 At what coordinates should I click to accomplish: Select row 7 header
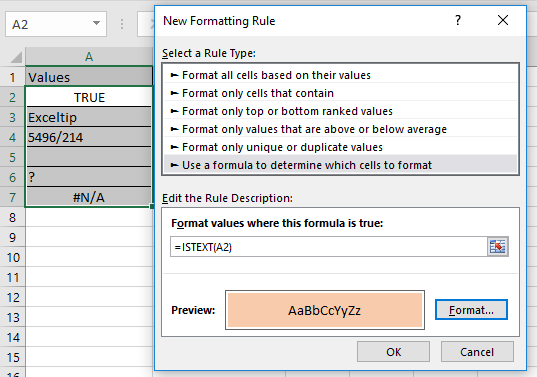(13, 197)
